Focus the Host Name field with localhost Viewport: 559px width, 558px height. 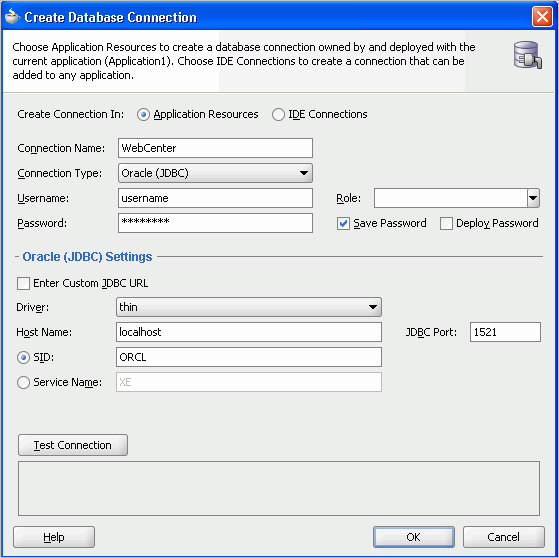click(x=249, y=332)
